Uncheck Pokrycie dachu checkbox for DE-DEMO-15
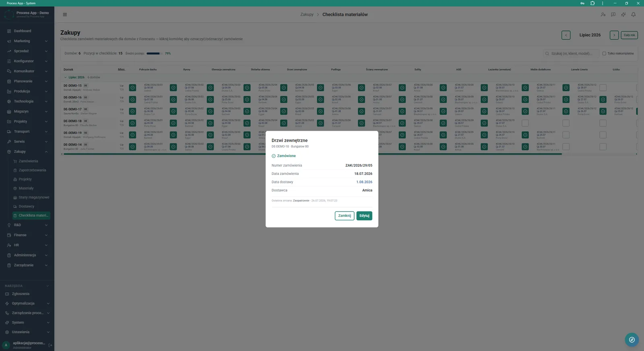The image size is (644, 351). pos(132,88)
